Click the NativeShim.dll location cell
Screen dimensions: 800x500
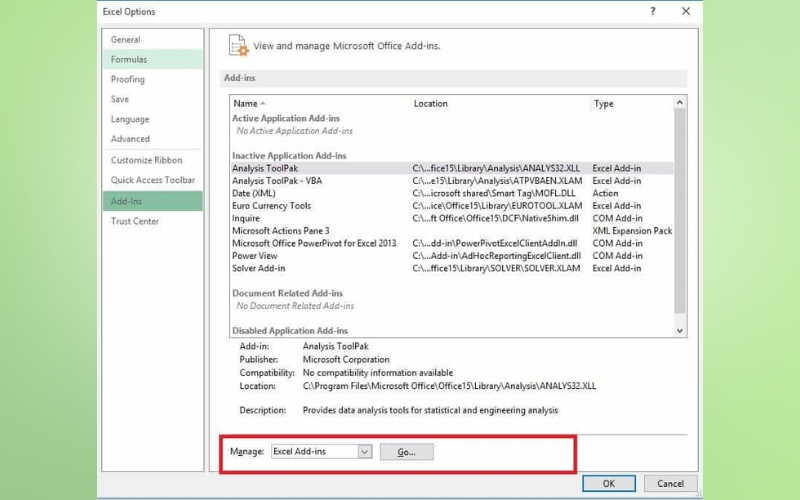click(x=495, y=218)
